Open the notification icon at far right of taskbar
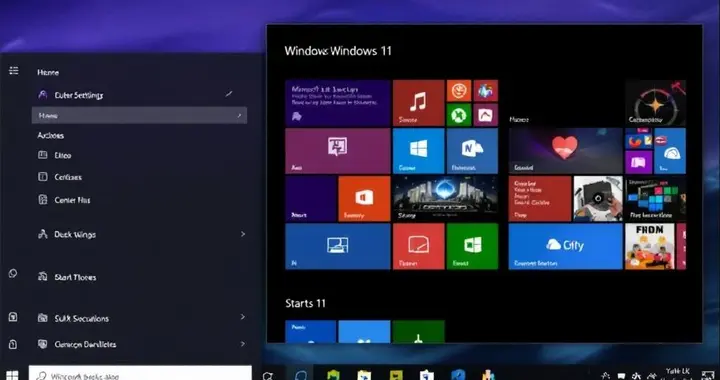 708,375
